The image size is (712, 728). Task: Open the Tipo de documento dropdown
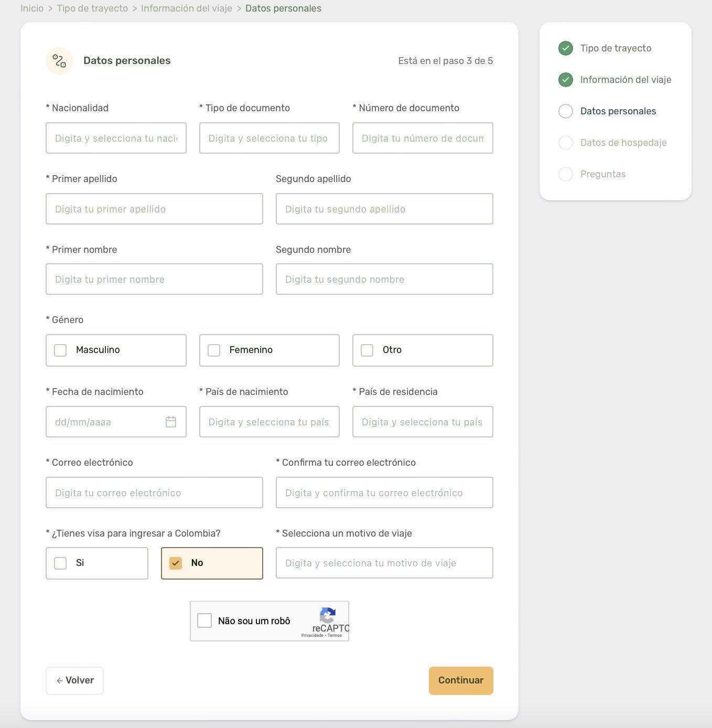click(x=269, y=138)
